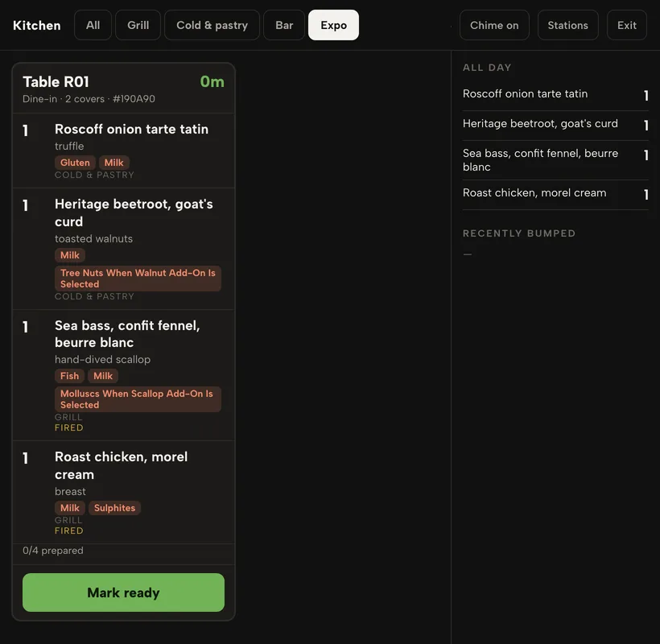Screen dimensions: 660x644
Task: Toggle the Chime on button
Action: coord(494,25)
